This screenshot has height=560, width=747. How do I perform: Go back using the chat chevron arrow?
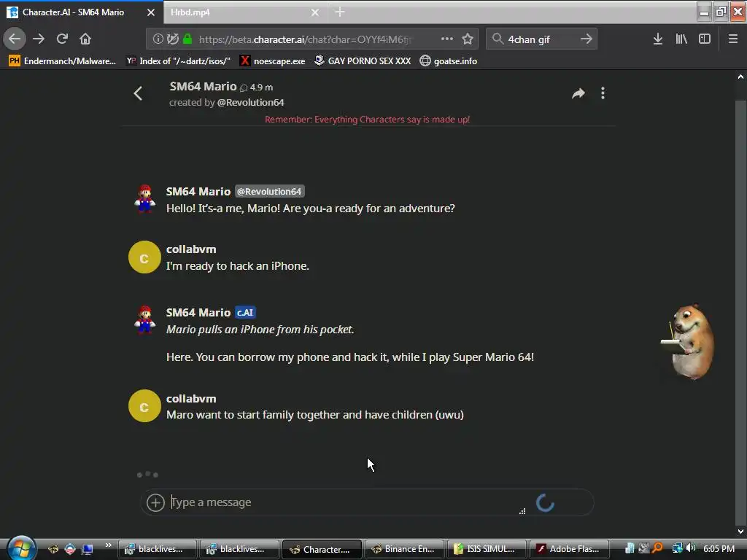tap(138, 93)
